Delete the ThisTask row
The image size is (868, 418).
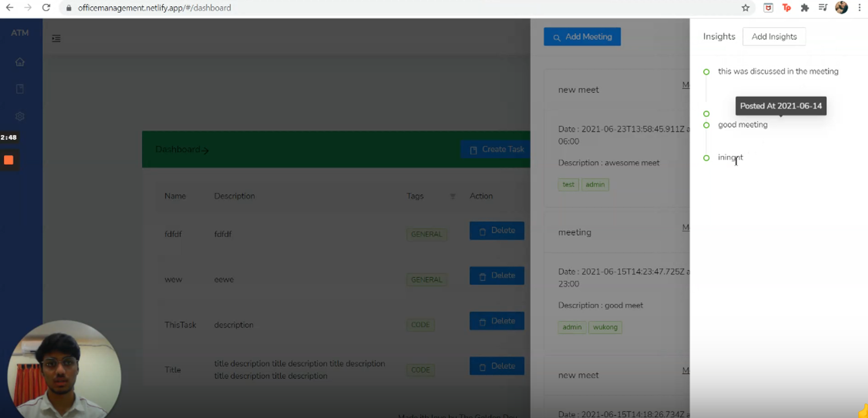point(496,321)
